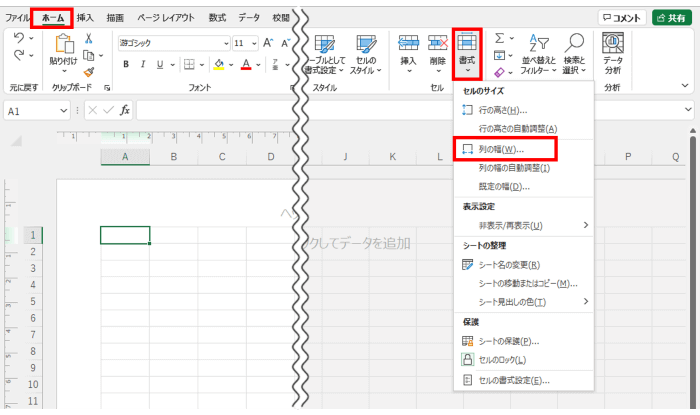Open the Data Analysis (データ分析) tool

point(613,54)
